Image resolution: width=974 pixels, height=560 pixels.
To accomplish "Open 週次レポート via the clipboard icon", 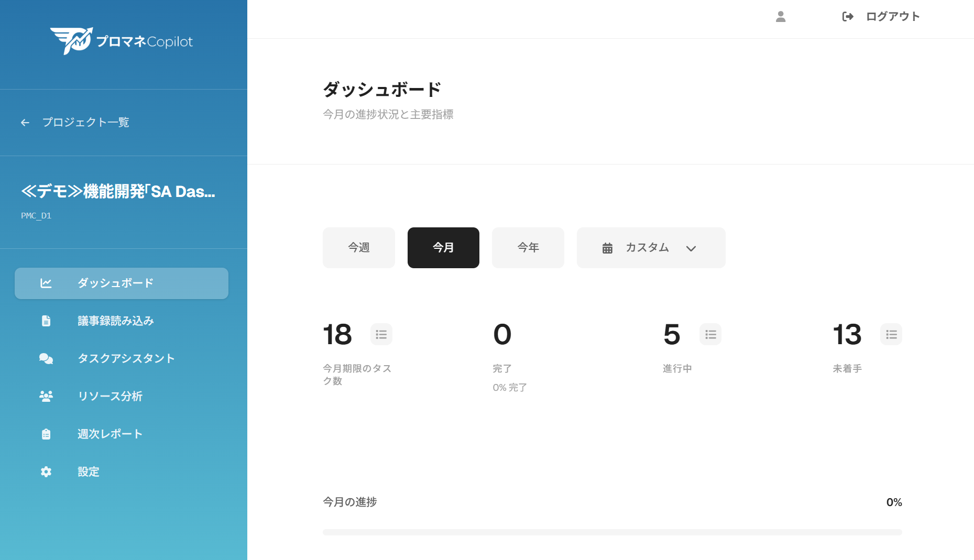I will 46,434.
